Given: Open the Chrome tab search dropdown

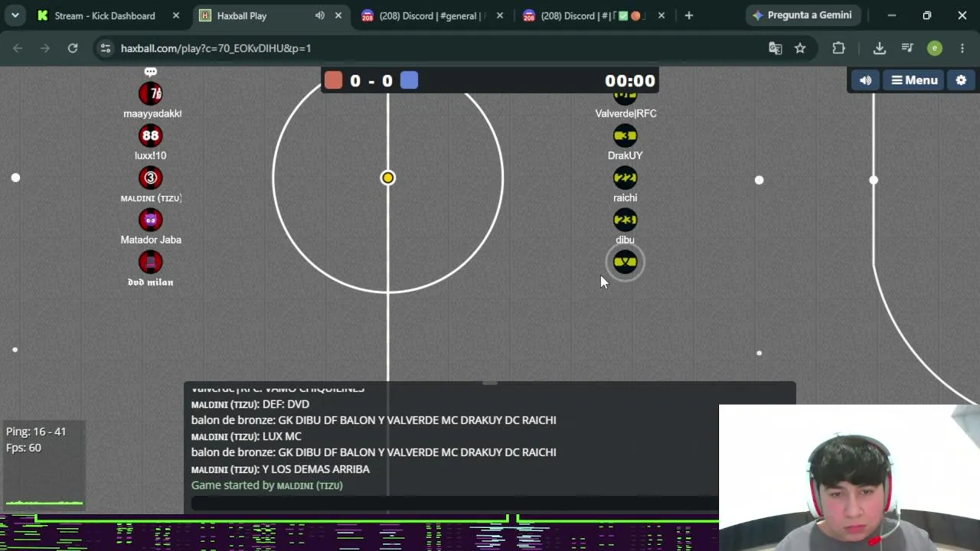Looking at the screenshot, I should [x=15, y=15].
